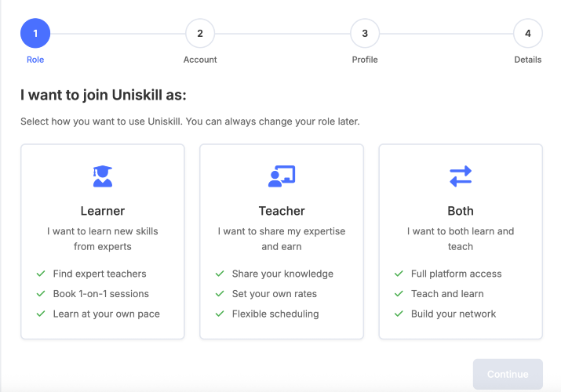Viewport: 561px width, 392px height.
Task: Click the Continue button
Action: 508,374
